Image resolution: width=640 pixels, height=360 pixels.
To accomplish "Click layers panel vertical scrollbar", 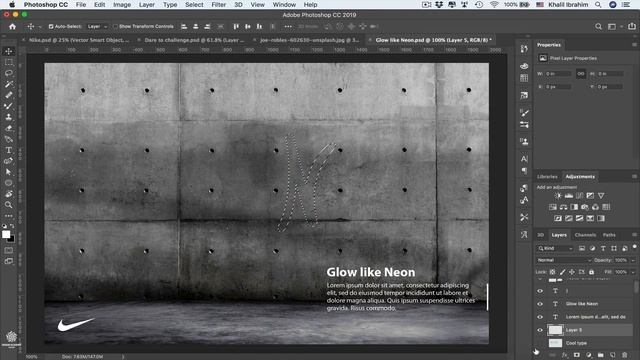I will click(636, 287).
